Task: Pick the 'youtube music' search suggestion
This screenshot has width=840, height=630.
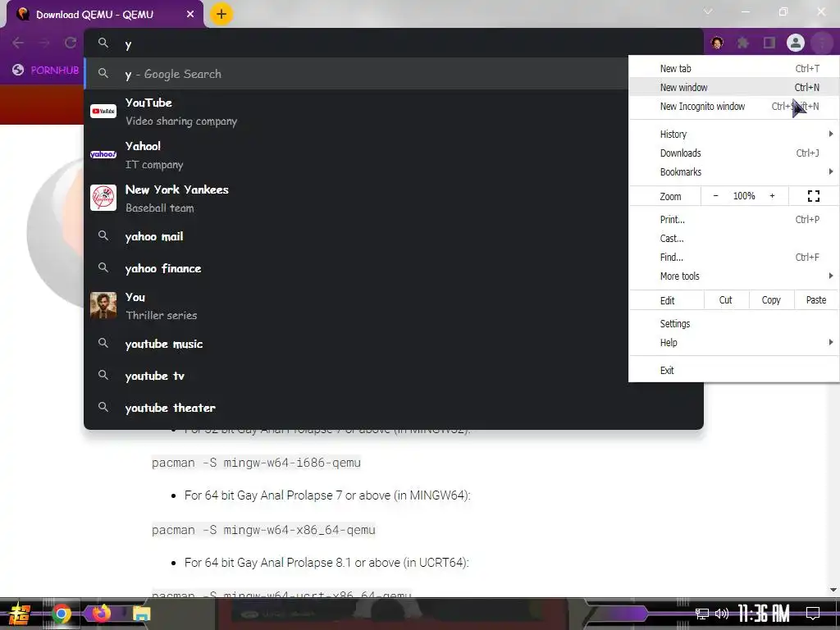Action: click(357, 344)
